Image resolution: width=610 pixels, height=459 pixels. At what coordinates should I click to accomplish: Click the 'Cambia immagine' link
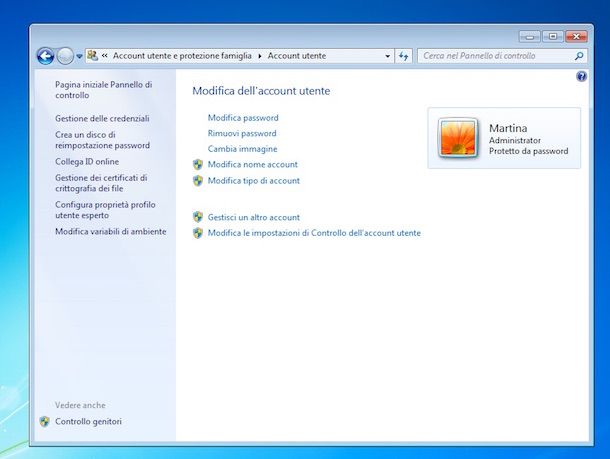[x=242, y=149]
